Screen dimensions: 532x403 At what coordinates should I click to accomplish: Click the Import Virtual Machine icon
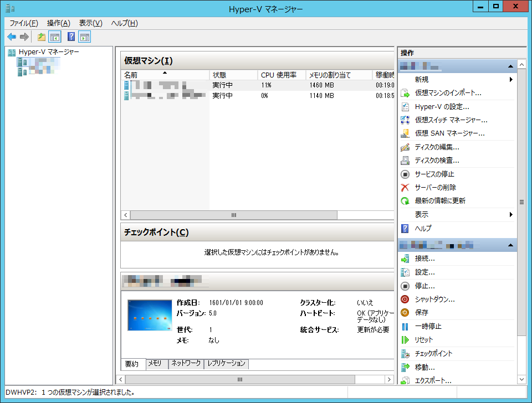(x=405, y=93)
